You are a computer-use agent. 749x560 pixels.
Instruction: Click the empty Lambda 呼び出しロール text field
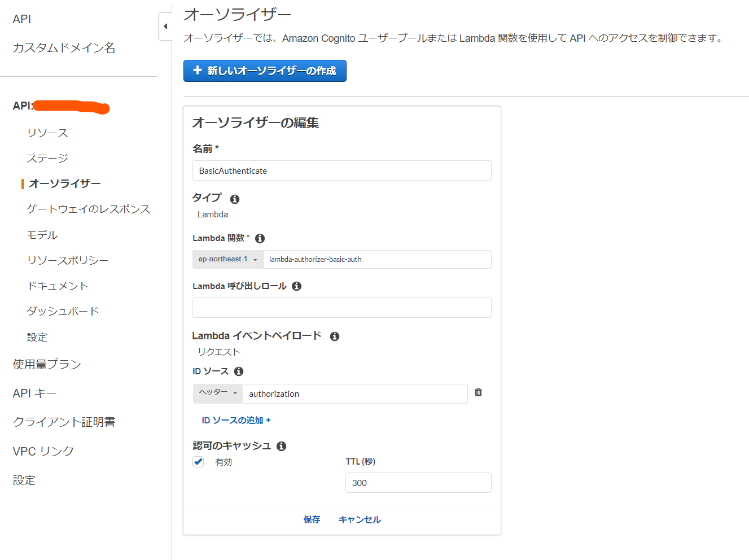coord(341,308)
